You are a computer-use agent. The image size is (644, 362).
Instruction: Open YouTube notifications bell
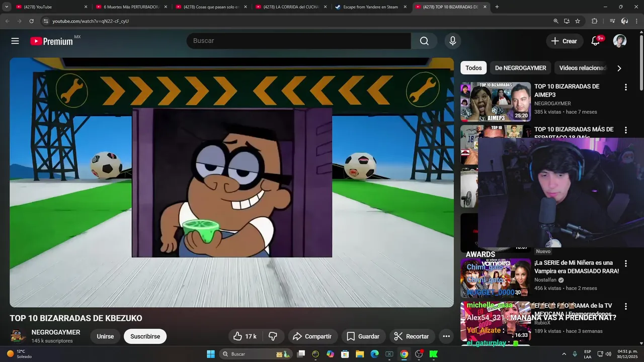(x=596, y=41)
